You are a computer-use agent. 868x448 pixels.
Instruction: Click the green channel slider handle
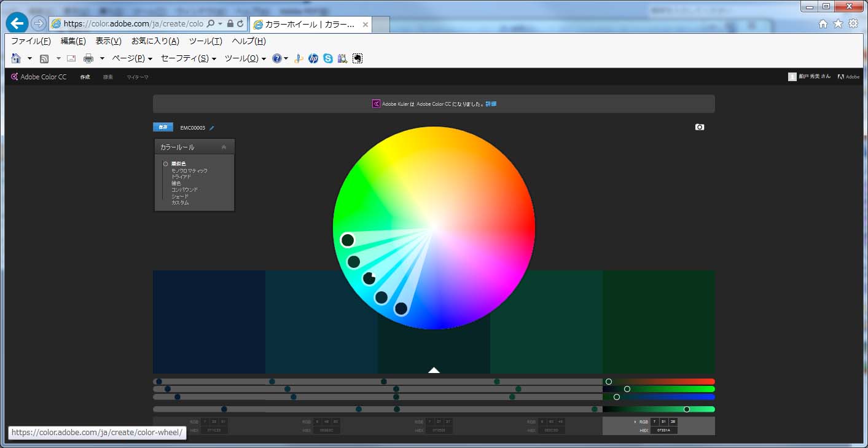coord(627,389)
